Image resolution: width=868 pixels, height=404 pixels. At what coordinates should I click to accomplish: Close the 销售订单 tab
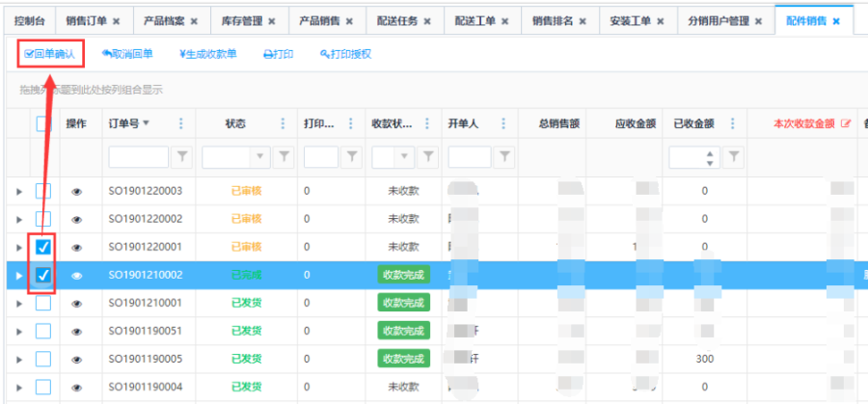coord(117,20)
